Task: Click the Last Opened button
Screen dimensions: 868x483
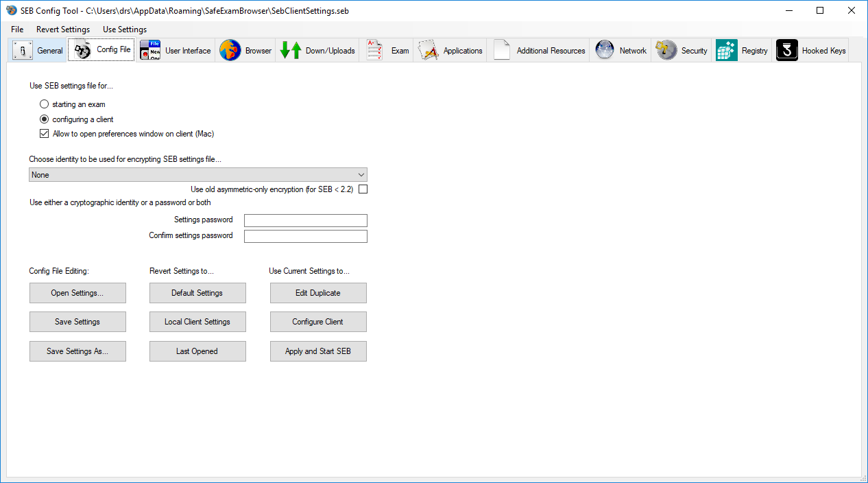Action: (197, 351)
